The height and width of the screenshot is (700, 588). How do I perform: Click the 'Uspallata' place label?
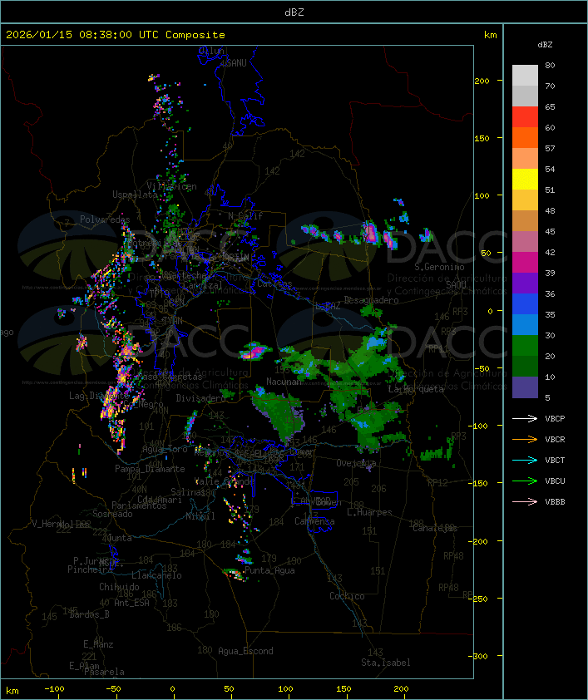pyautogui.click(x=135, y=195)
